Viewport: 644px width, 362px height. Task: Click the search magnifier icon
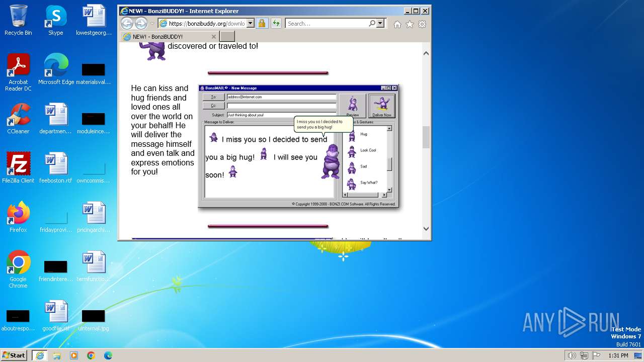(372, 23)
